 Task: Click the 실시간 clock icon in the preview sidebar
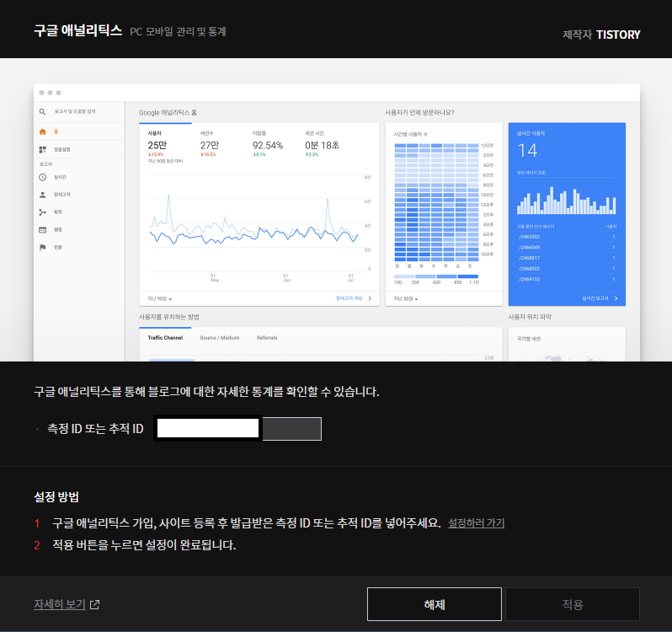coord(42,177)
